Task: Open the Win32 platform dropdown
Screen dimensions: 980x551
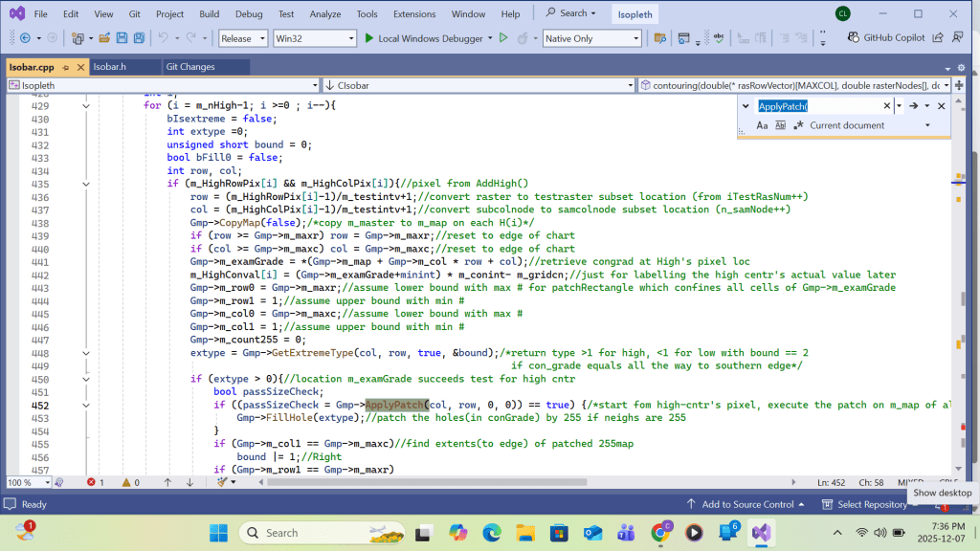Action: click(313, 38)
